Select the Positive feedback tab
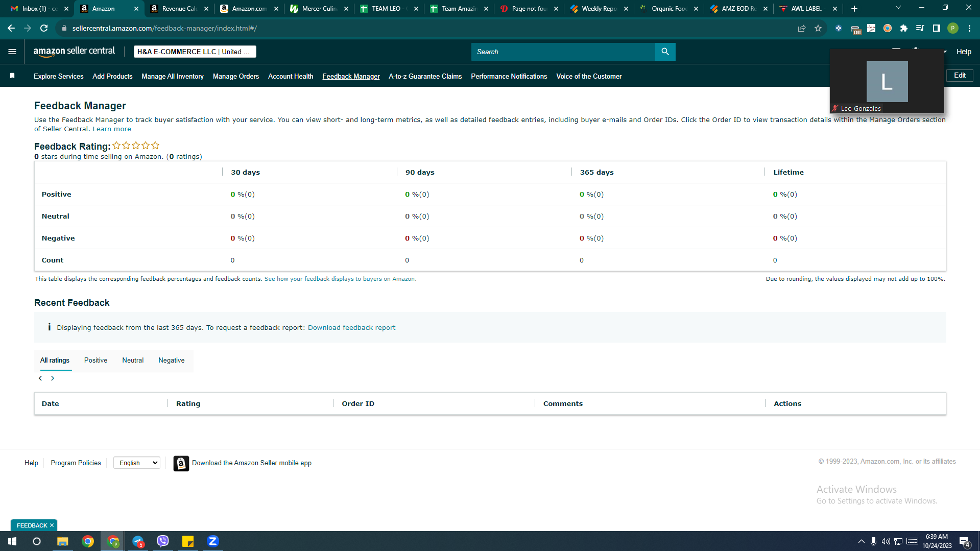Viewport: 980px width, 551px height. click(x=95, y=361)
